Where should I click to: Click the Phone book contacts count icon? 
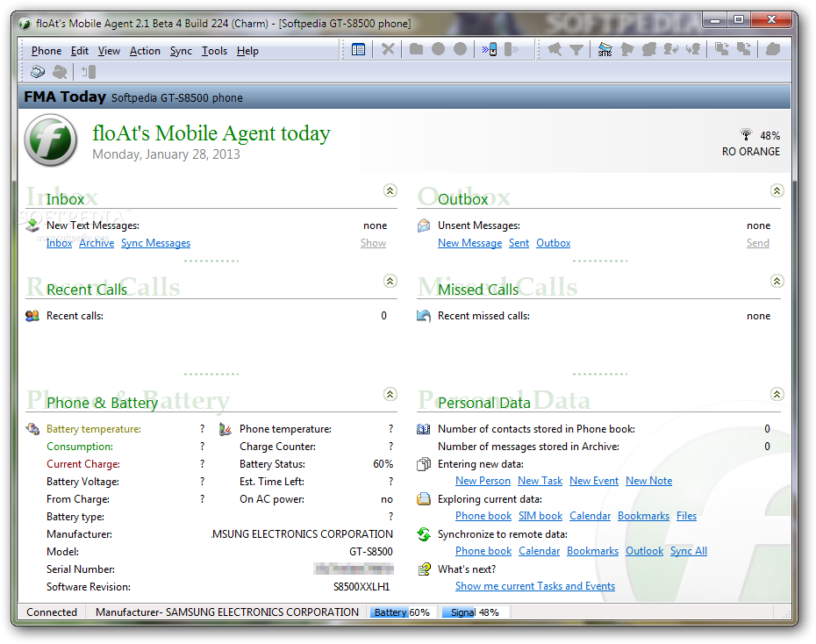pyautogui.click(x=424, y=429)
